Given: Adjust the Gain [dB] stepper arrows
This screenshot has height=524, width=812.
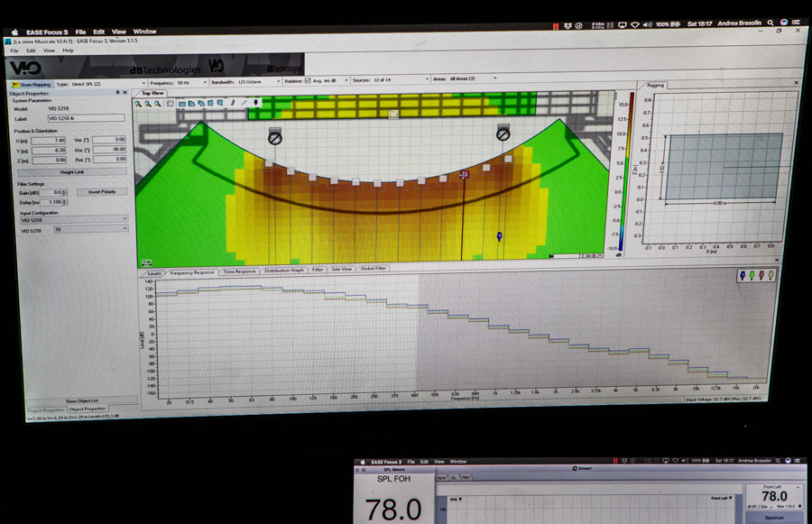Looking at the screenshot, I should pos(64,193).
